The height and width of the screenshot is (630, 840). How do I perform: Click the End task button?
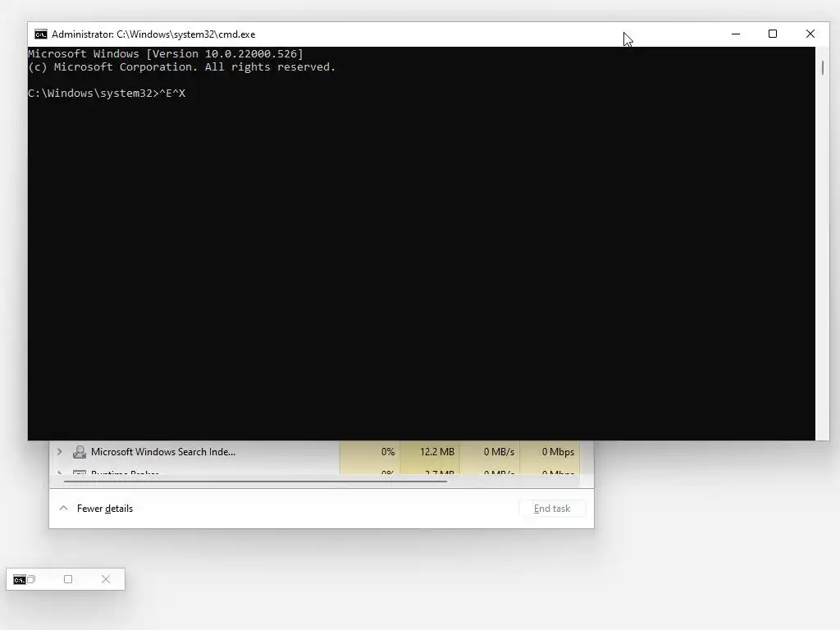[552, 509]
